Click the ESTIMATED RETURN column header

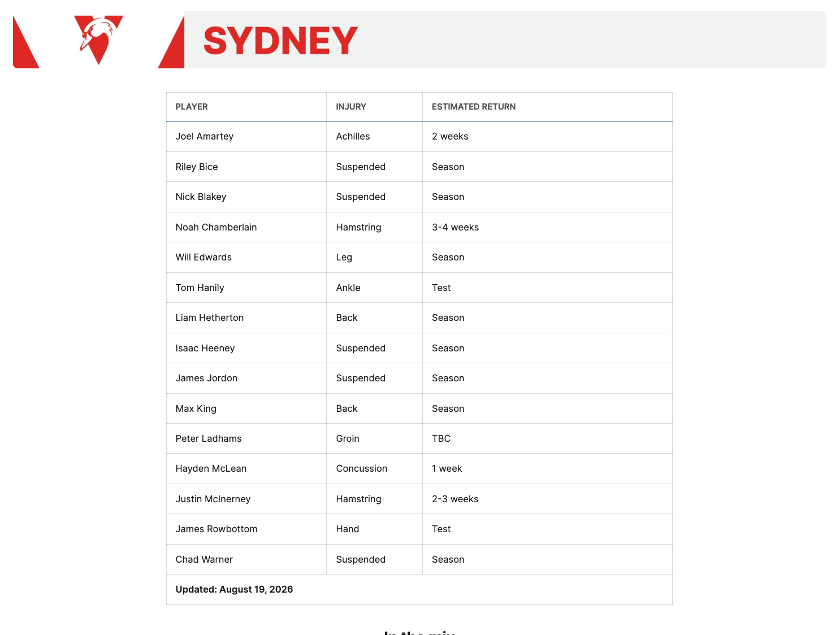[x=474, y=107]
